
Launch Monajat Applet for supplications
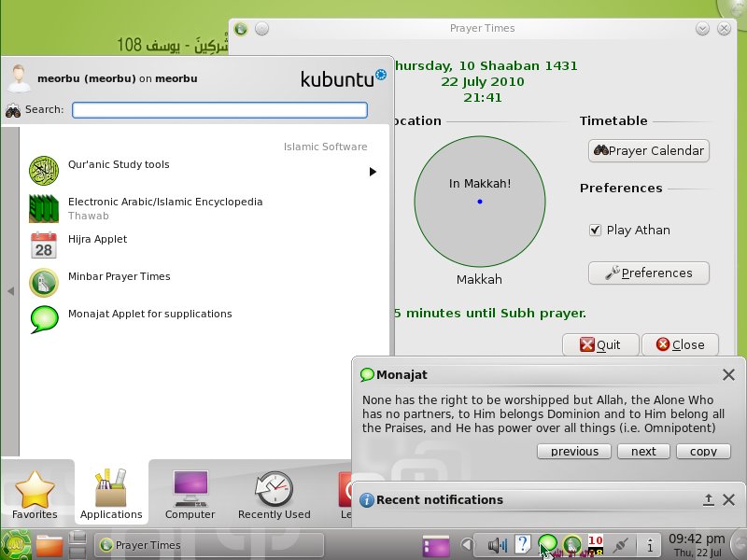point(148,315)
